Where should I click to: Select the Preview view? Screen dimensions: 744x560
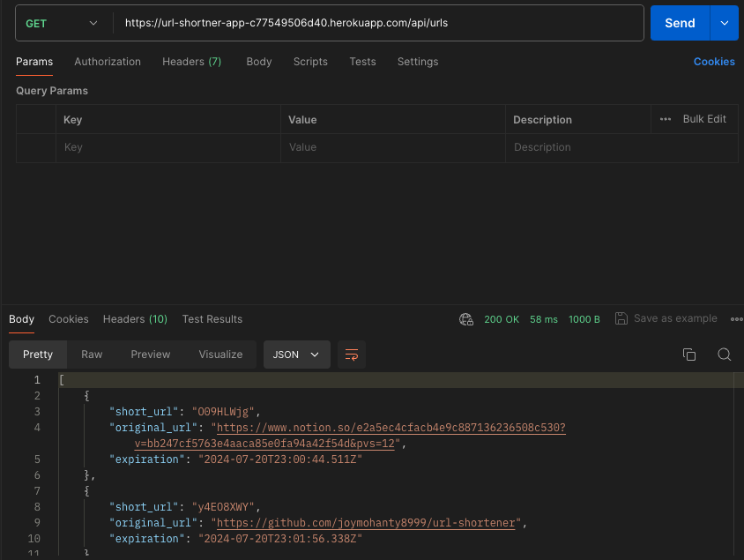(x=151, y=355)
